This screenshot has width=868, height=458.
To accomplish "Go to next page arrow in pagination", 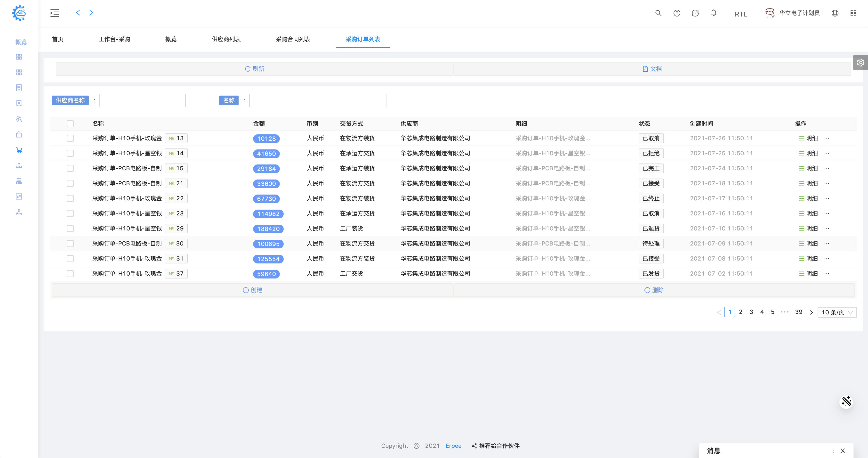I will click(x=811, y=312).
